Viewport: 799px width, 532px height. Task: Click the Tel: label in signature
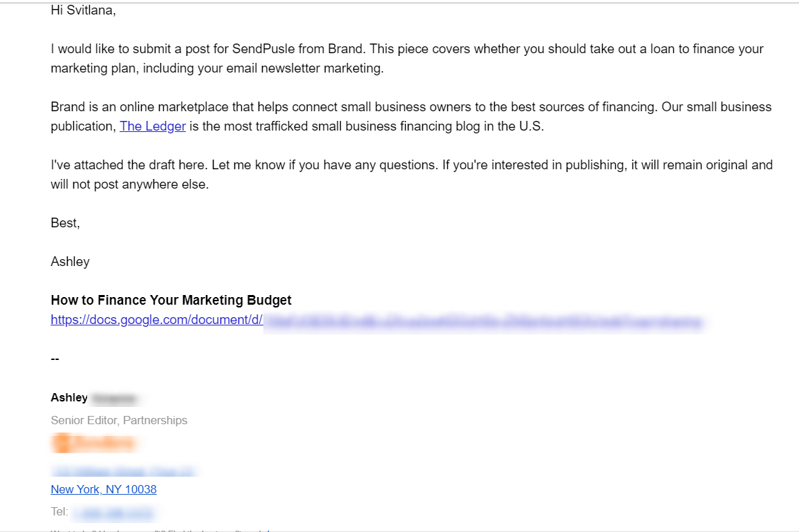tap(59, 512)
